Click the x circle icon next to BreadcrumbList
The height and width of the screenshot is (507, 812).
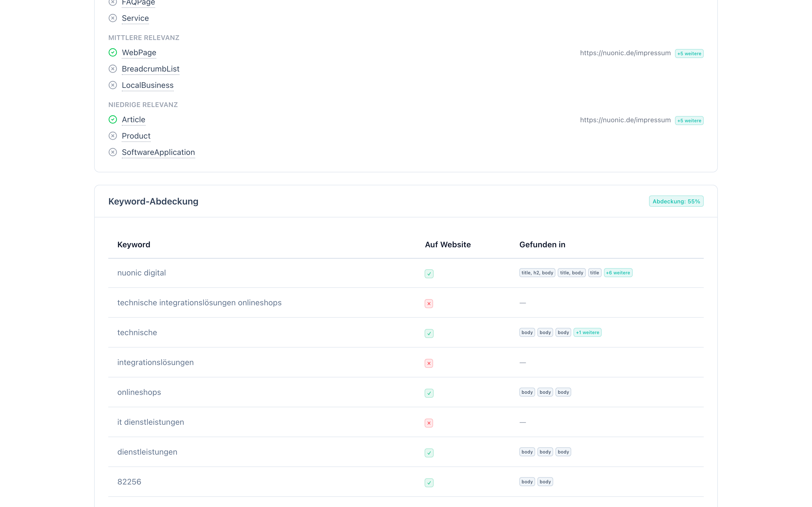tap(113, 69)
